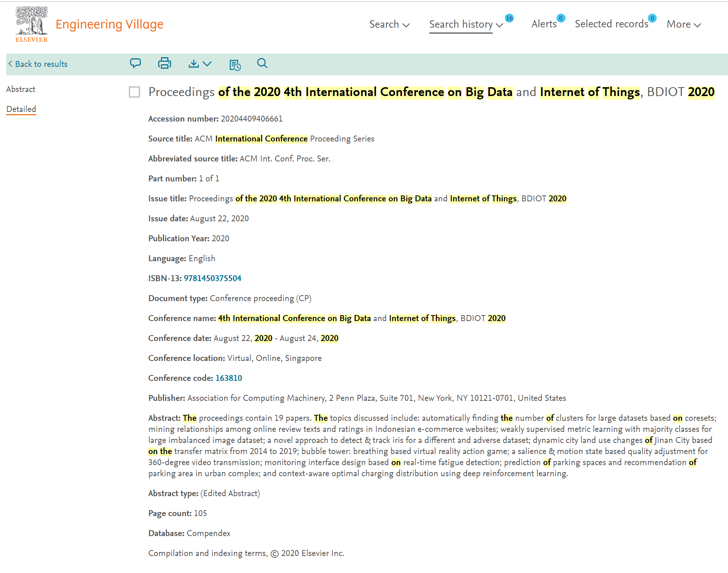The image size is (728, 573).
Task: Click the Alerts count badge
Action: click(561, 18)
